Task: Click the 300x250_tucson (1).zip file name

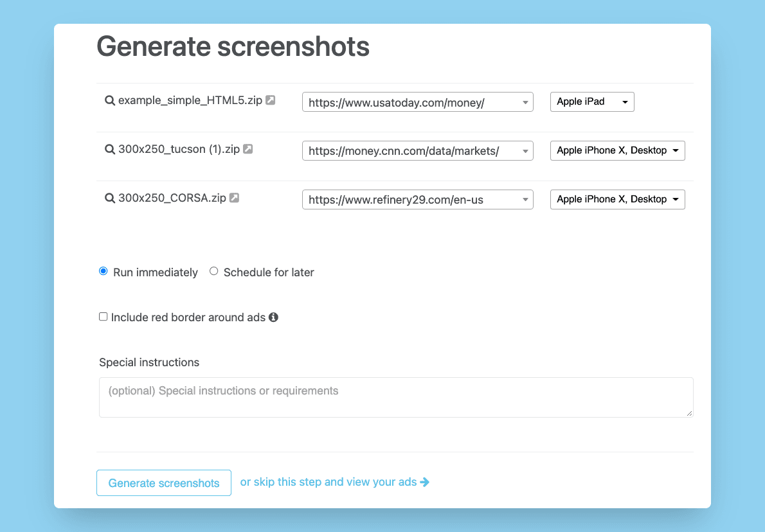Action: 179,149
